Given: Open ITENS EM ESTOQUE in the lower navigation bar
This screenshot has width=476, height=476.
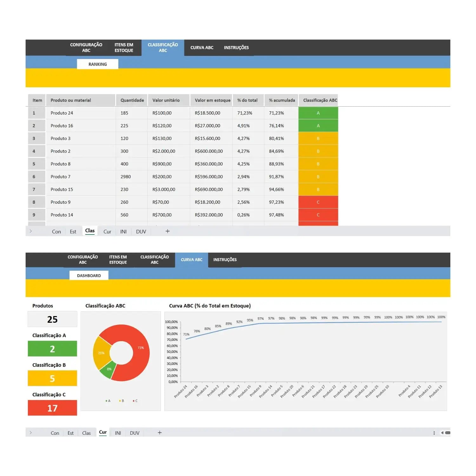Looking at the screenshot, I should point(118,260).
